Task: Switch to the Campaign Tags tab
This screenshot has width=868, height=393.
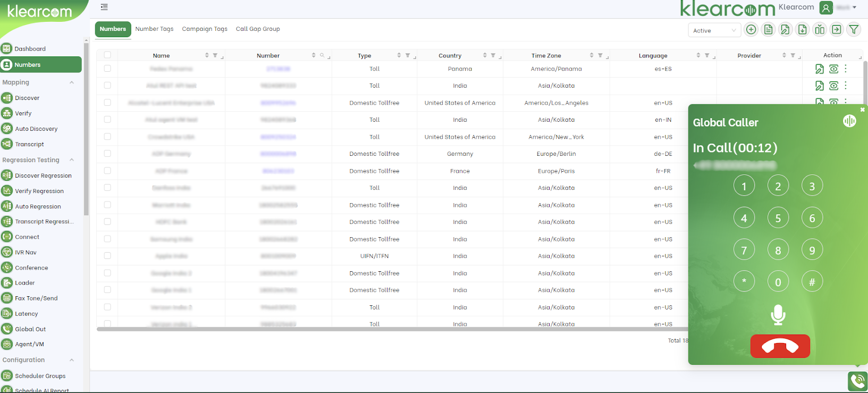Action: [x=205, y=29]
